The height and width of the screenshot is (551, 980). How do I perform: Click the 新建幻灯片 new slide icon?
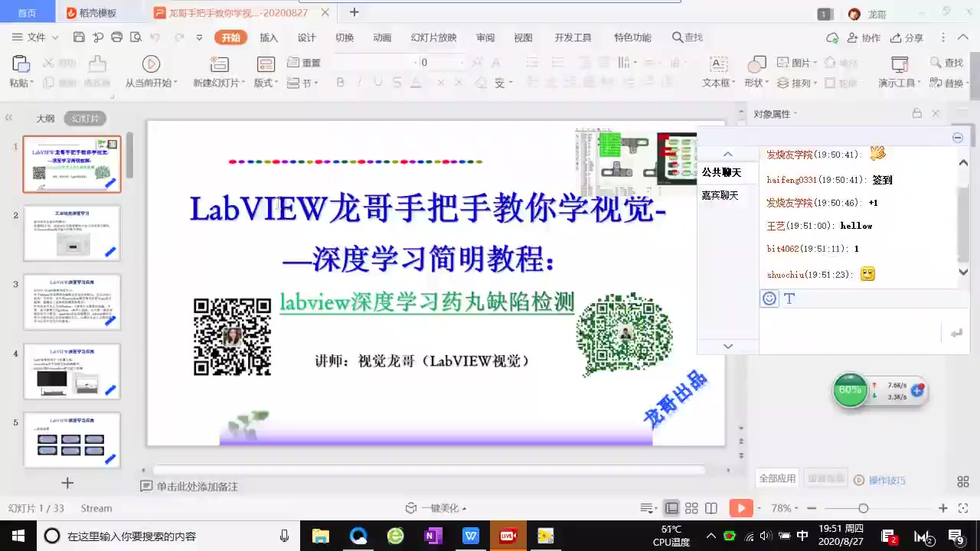pyautogui.click(x=220, y=64)
